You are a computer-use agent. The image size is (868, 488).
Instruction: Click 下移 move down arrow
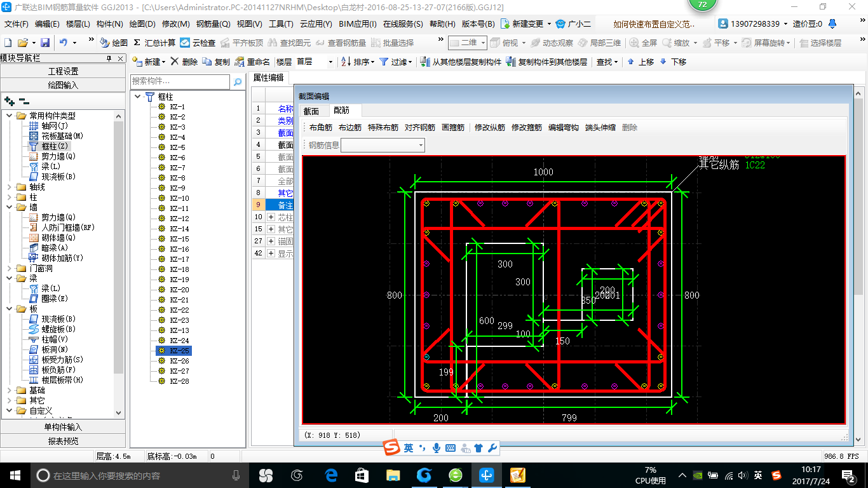(673, 62)
